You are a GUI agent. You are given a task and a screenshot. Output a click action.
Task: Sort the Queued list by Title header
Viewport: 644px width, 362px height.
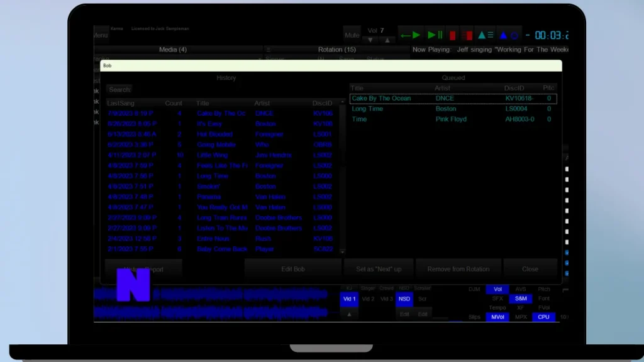[x=357, y=88]
